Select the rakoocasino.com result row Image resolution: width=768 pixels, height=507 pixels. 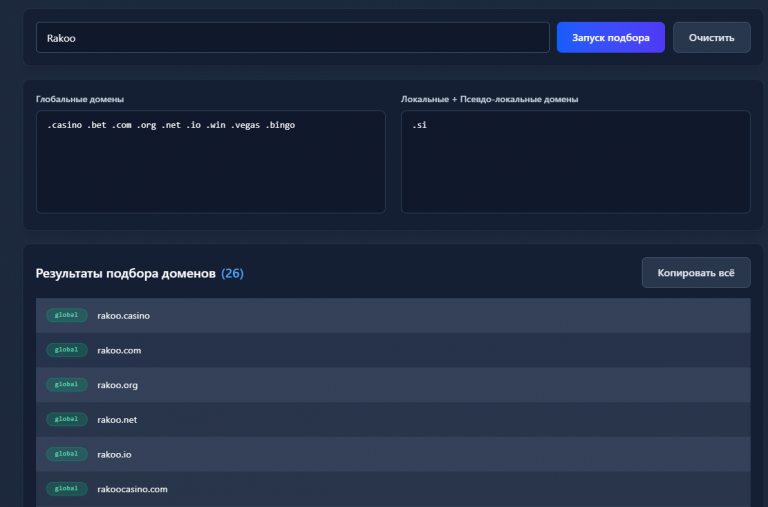coord(393,489)
